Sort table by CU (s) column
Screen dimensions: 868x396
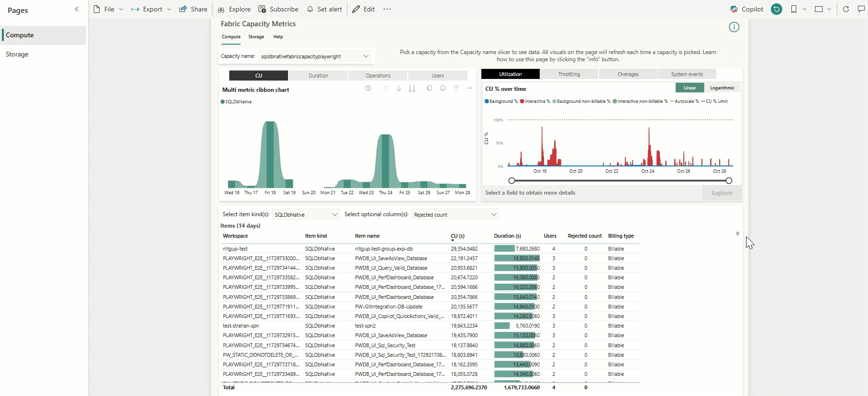[x=457, y=236]
